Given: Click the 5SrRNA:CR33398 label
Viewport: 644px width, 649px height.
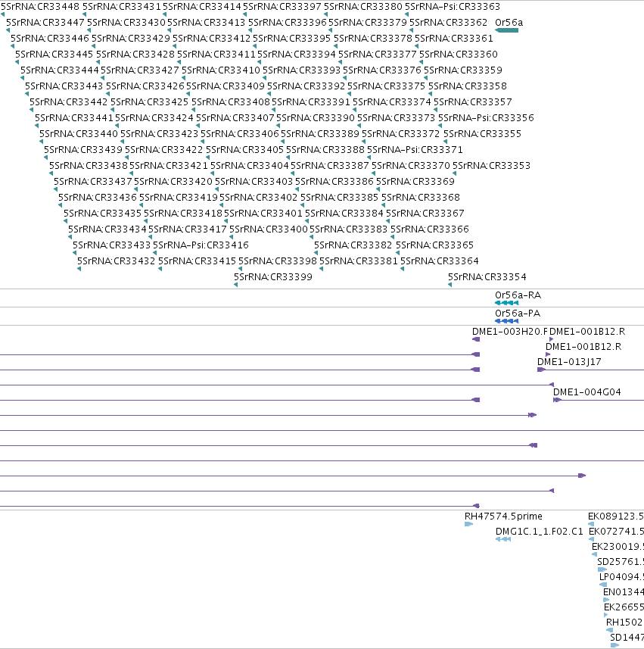Looking at the screenshot, I should click(278, 261).
